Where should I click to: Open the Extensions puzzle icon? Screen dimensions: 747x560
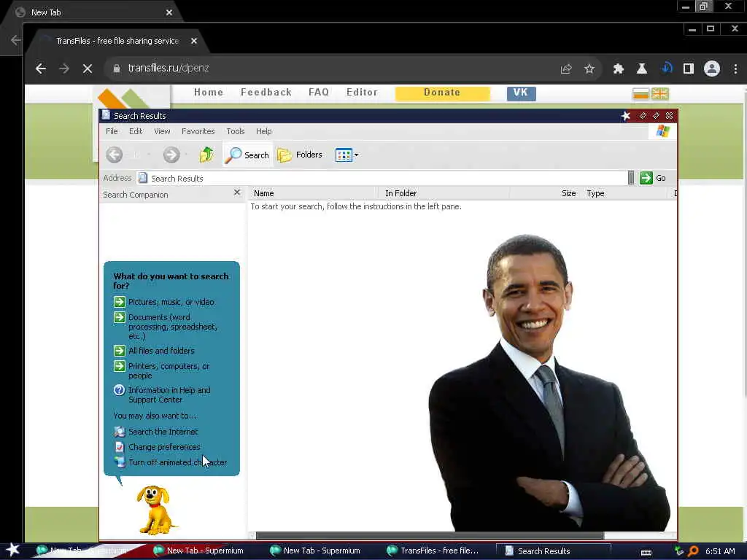point(619,69)
